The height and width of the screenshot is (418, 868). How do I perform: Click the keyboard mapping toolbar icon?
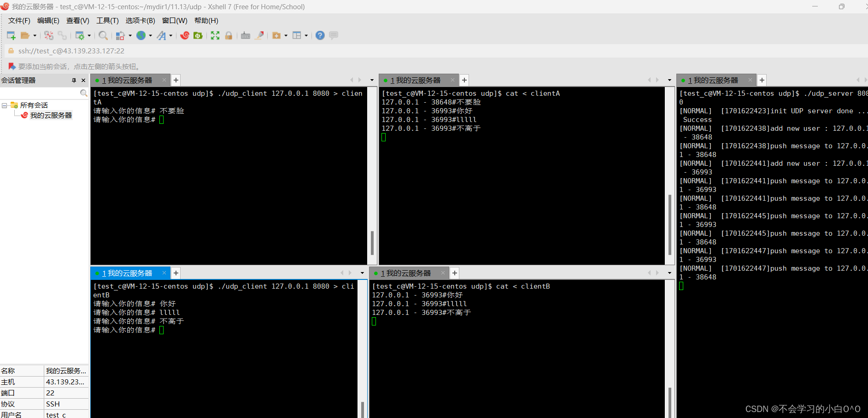[246, 35]
